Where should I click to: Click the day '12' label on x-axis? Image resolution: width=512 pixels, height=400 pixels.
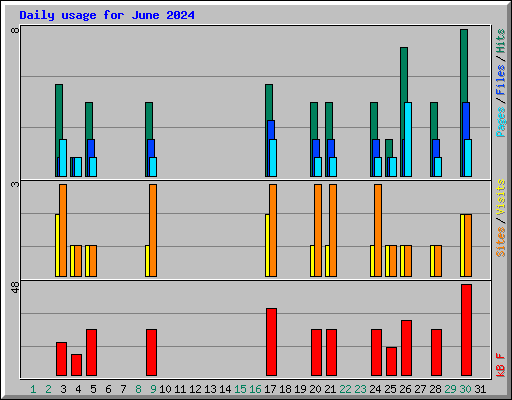point(195,389)
